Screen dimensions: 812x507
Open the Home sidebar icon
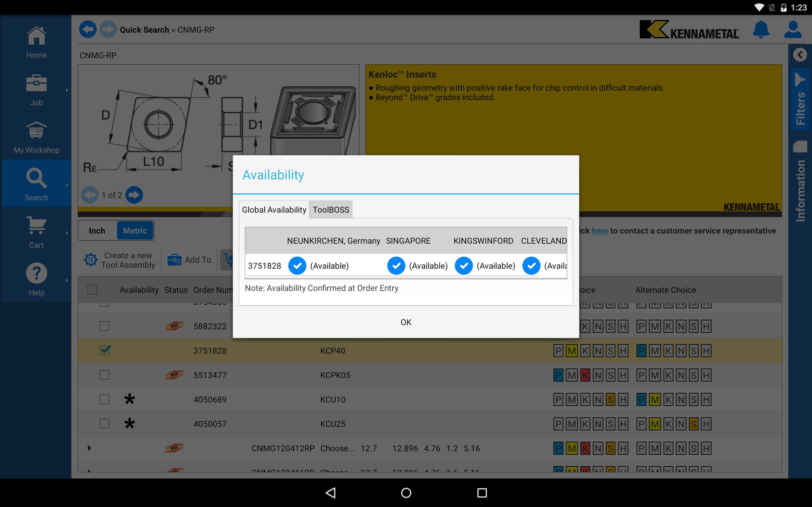coord(36,42)
